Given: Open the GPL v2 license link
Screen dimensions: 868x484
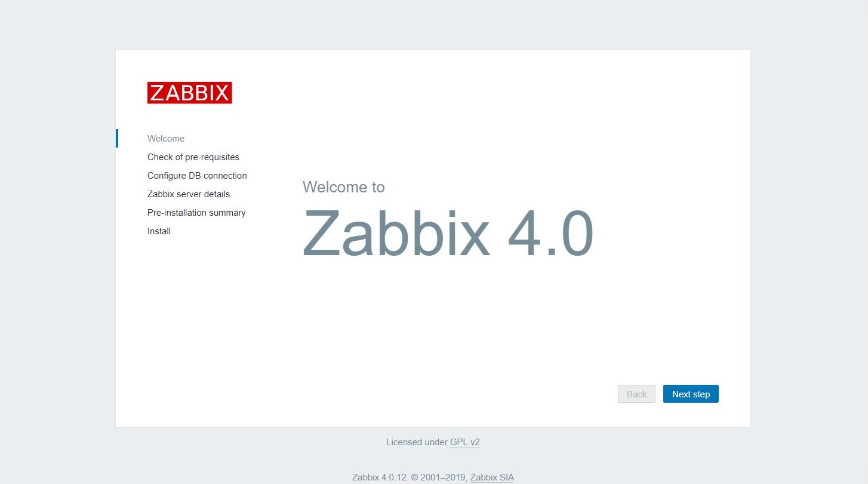Looking at the screenshot, I should (464, 442).
